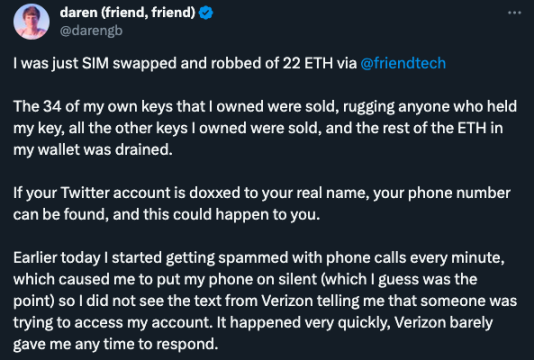
Task: Click the line starting "The 34 of my own keys"
Action: pyautogui.click(x=265, y=107)
